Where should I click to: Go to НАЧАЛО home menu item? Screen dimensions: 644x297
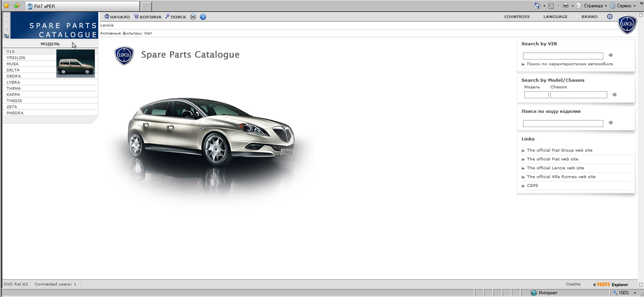(117, 17)
